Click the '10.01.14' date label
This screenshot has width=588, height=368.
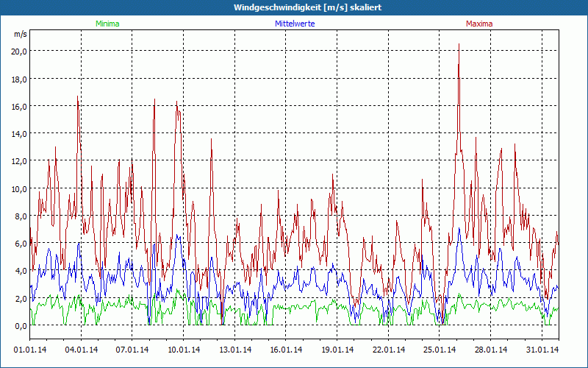(184, 350)
